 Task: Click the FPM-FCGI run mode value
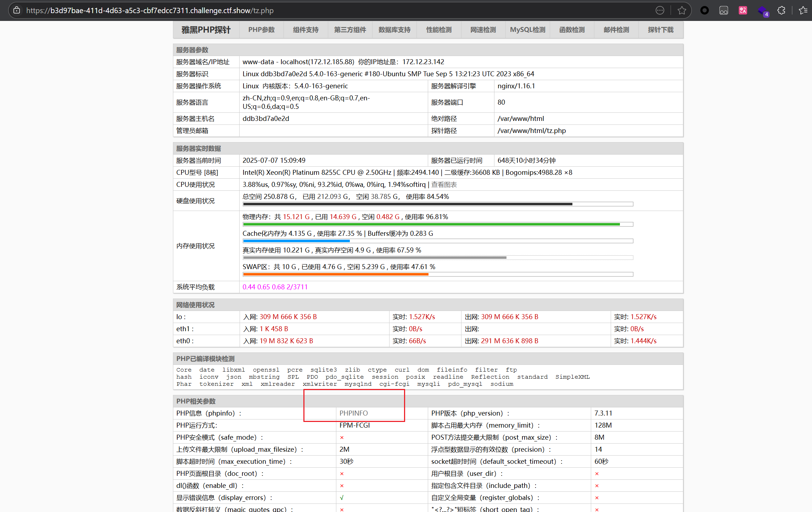click(354, 425)
